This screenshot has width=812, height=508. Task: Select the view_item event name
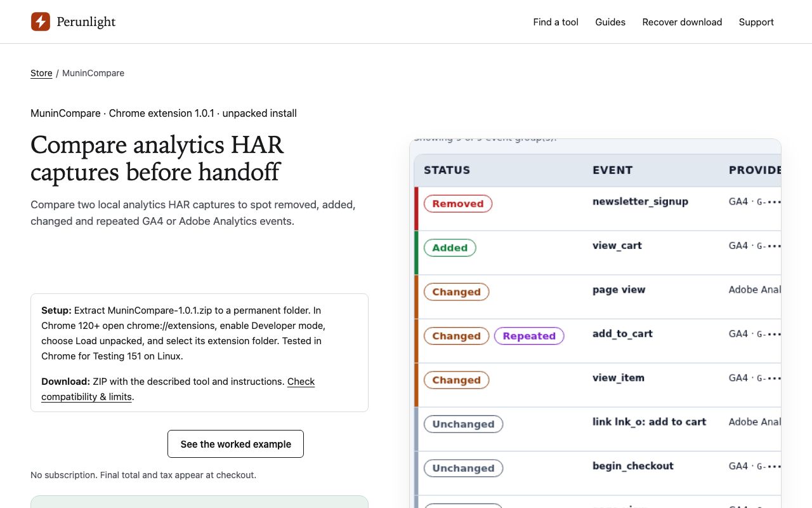(619, 378)
